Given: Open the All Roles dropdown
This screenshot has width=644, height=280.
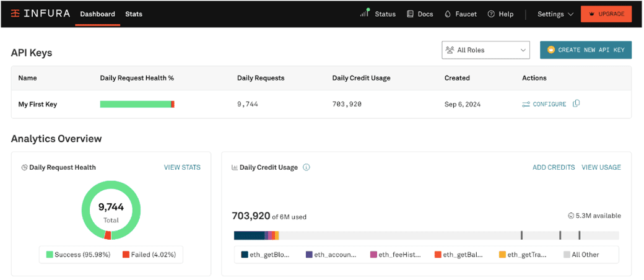Looking at the screenshot, I should coord(486,50).
